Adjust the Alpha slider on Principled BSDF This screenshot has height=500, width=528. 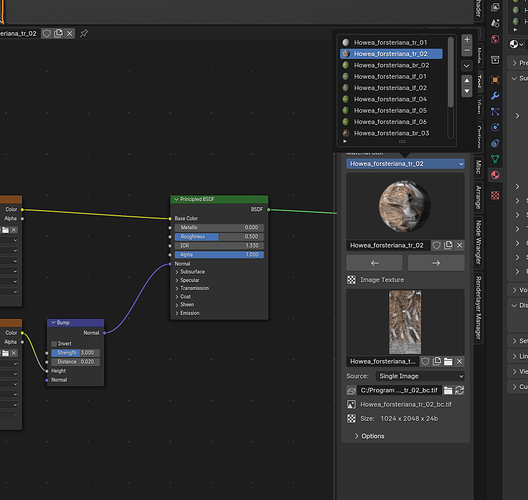click(219, 255)
